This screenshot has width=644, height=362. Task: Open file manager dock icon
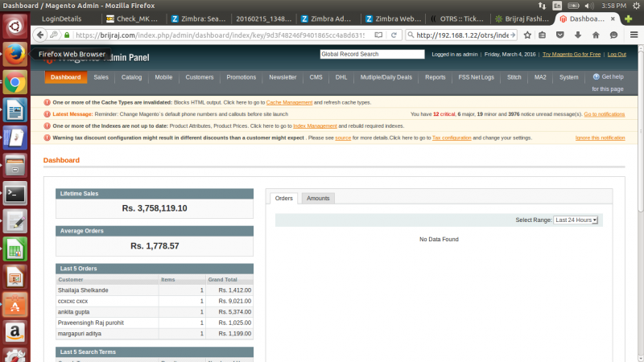pyautogui.click(x=14, y=166)
